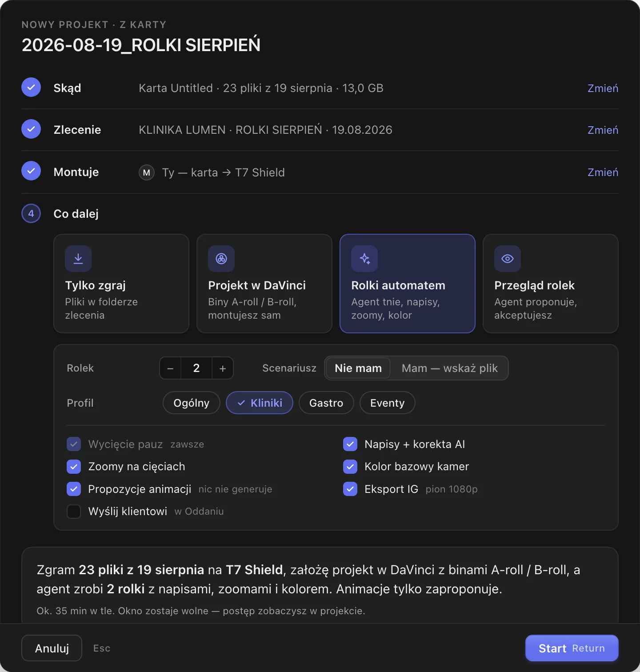Viewport: 640px width, 672px height.
Task: Choose the Eventy profile
Action: coord(388,403)
